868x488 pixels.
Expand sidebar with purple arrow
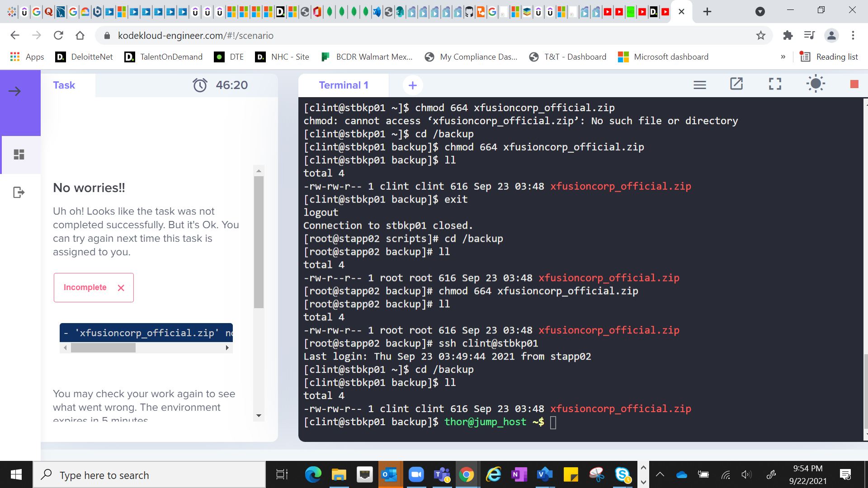pos(15,91)
